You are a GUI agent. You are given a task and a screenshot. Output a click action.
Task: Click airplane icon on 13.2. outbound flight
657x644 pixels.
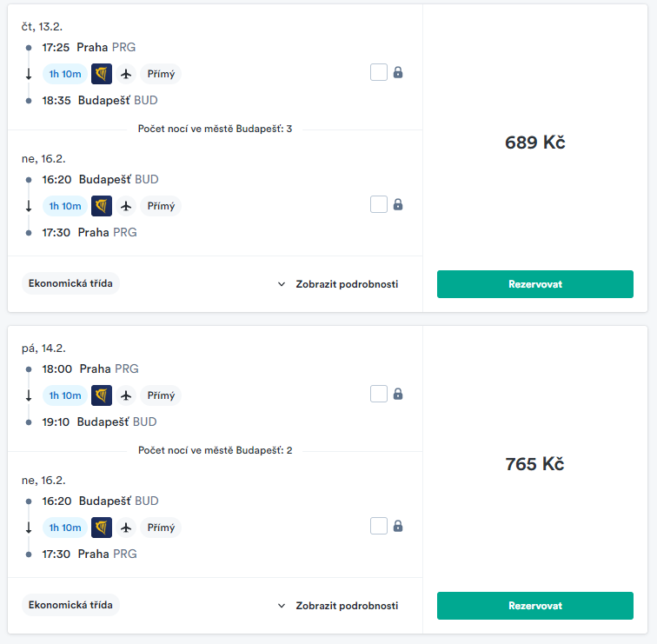coord(126,74)
